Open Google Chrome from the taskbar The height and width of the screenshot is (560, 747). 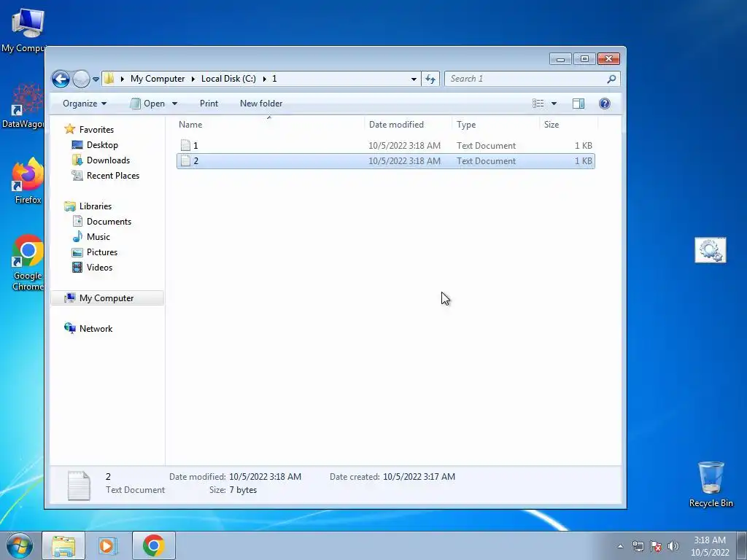[x=153, y=545]
